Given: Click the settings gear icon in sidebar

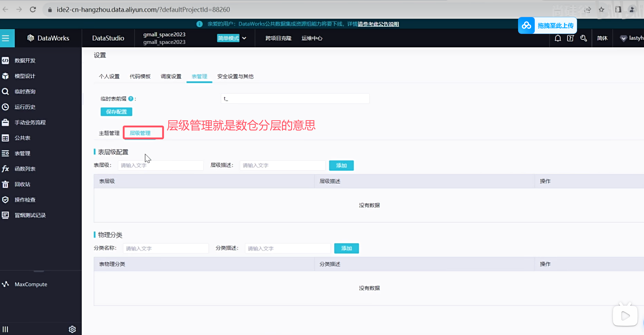Looking at the screenshot, I should coord(72,329).
